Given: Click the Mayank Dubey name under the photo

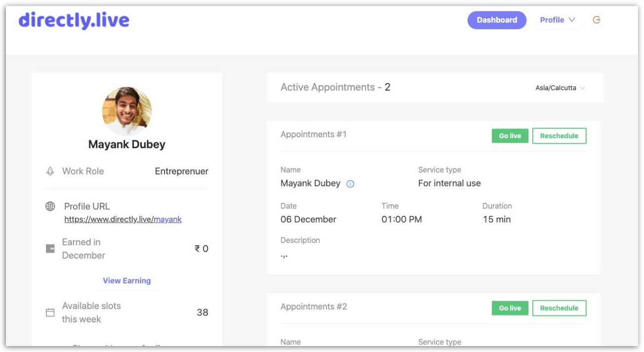Looking at the screenshot, I should pyautogui.click(x=127, y=145).
